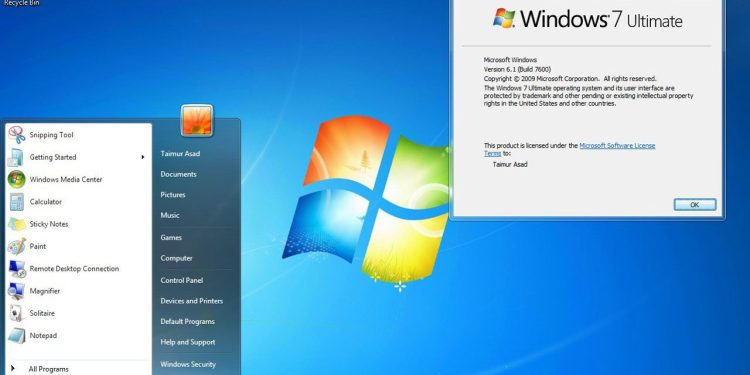Select Version 6.1 (Build 7600) text
The width and height of the screenshot is (750, 375).
tap(517, 69)
